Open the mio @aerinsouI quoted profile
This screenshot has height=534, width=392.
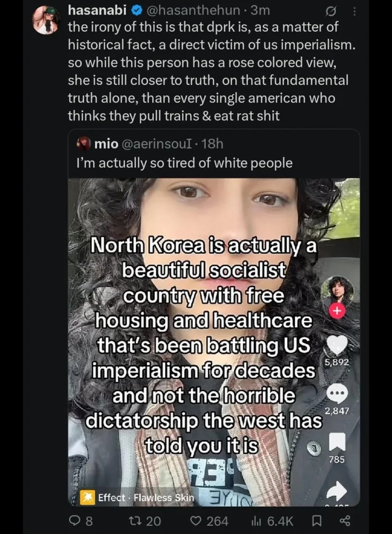click(150, 144)
